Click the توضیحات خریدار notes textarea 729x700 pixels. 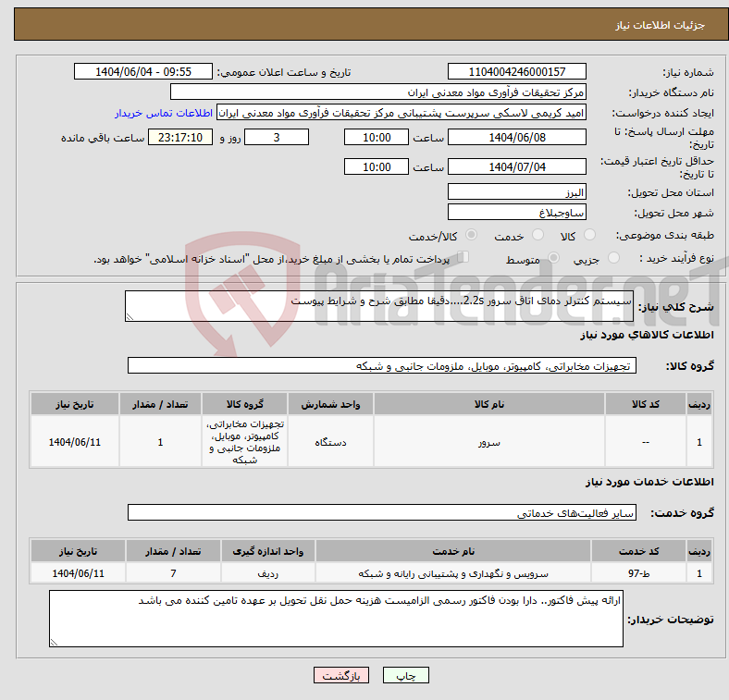coord(336,619)
